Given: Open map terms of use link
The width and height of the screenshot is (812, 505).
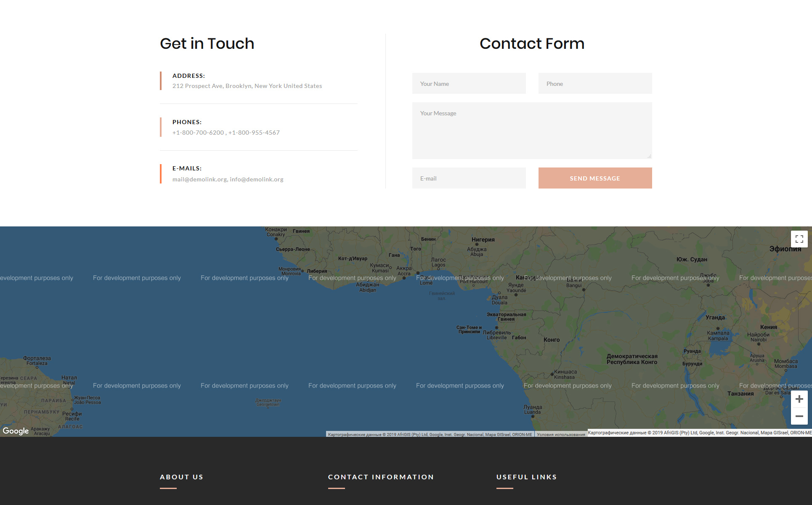Looking at the screenshot, I should click(560, 434).
